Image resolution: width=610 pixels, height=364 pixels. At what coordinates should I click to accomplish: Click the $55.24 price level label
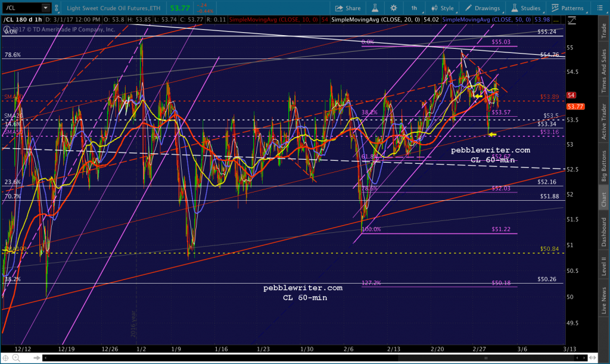547,32
